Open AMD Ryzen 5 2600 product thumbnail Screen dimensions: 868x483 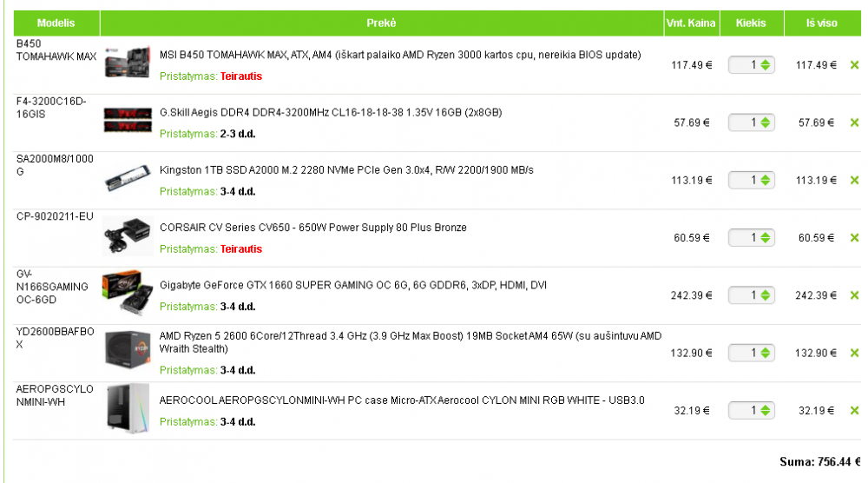[128, 350]
